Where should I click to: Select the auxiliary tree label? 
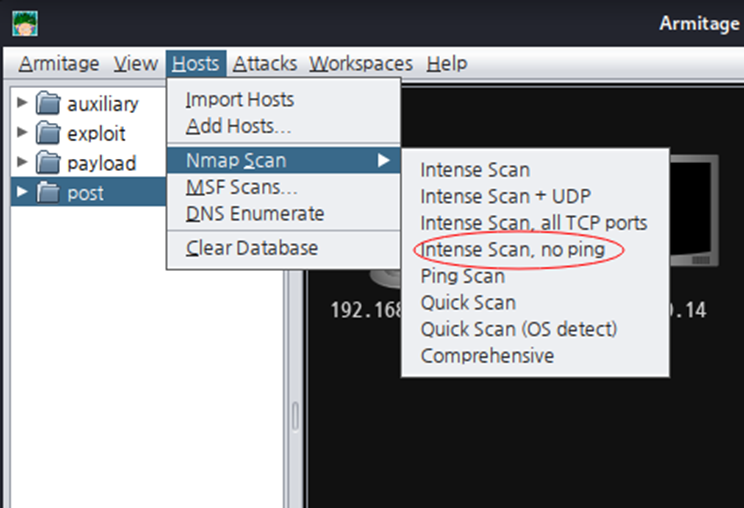102,104
